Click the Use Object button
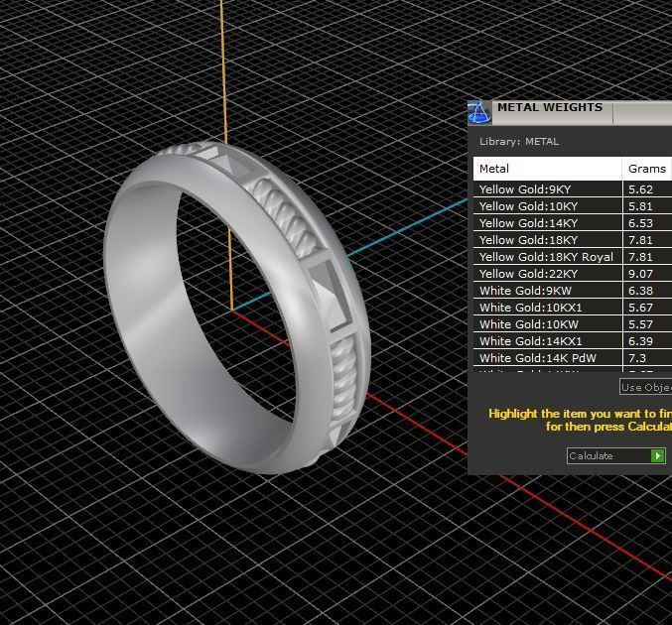 pyautogui.click(x=646, y=387)
